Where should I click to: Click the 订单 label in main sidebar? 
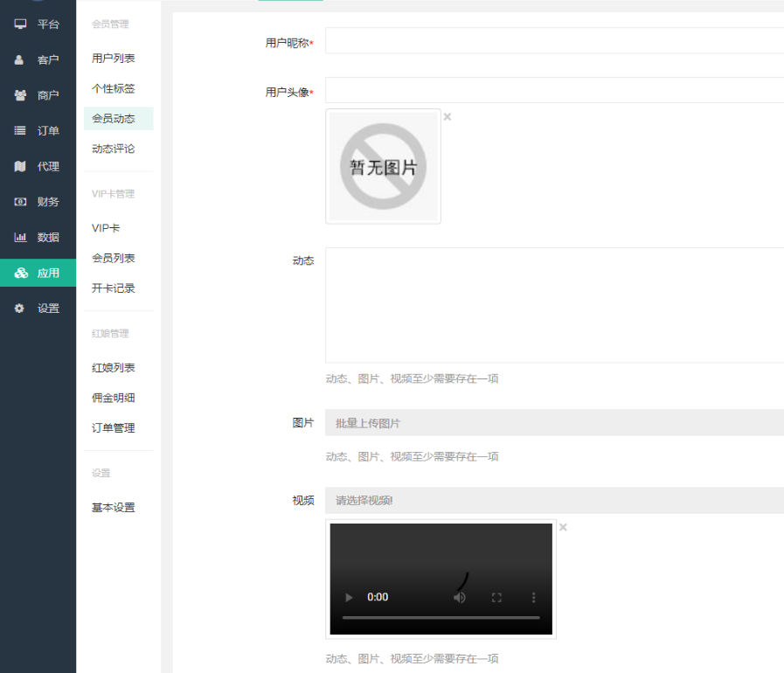[x=48, y=130]
